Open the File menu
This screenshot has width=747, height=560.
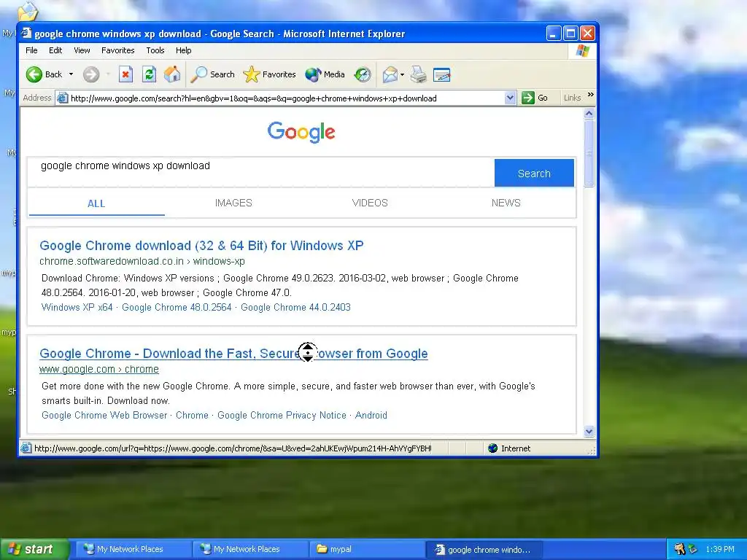coord(31,50)
